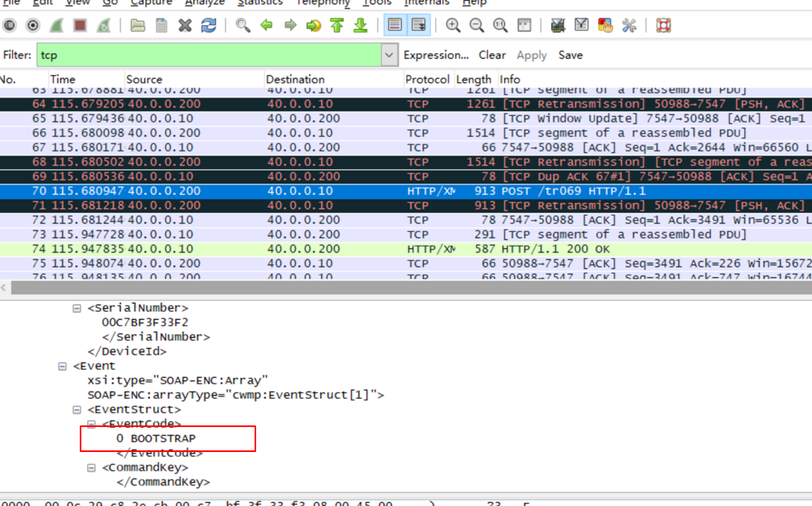The height and width of the screenshot is (506, 812).
Task: Edit display filters from the toolbar
Action: click(582, 25)
